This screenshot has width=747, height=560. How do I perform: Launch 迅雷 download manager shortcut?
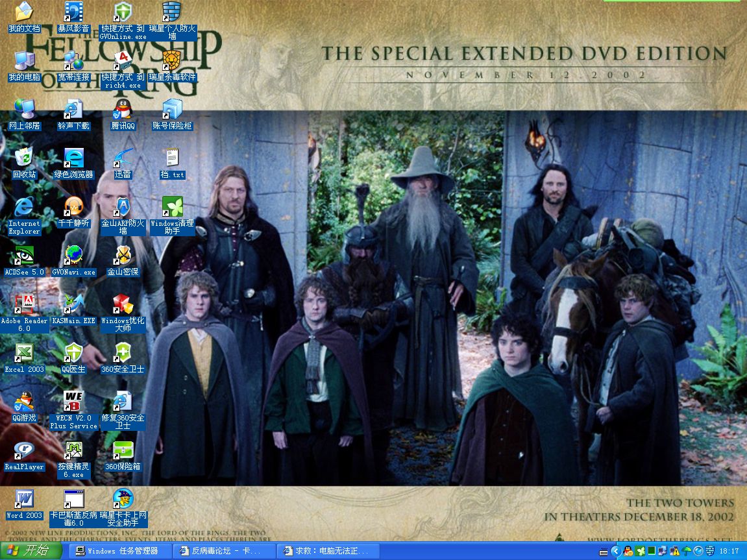coord(123,164)
